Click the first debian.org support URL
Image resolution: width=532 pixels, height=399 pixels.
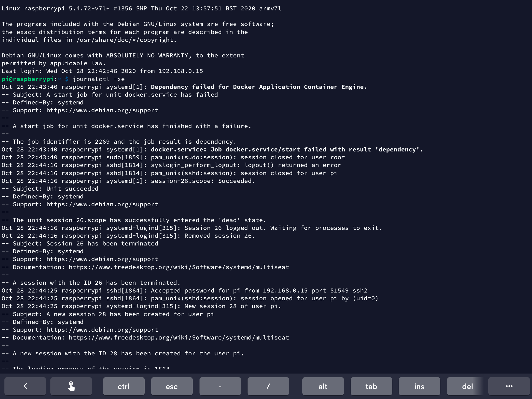coord(102,110)
